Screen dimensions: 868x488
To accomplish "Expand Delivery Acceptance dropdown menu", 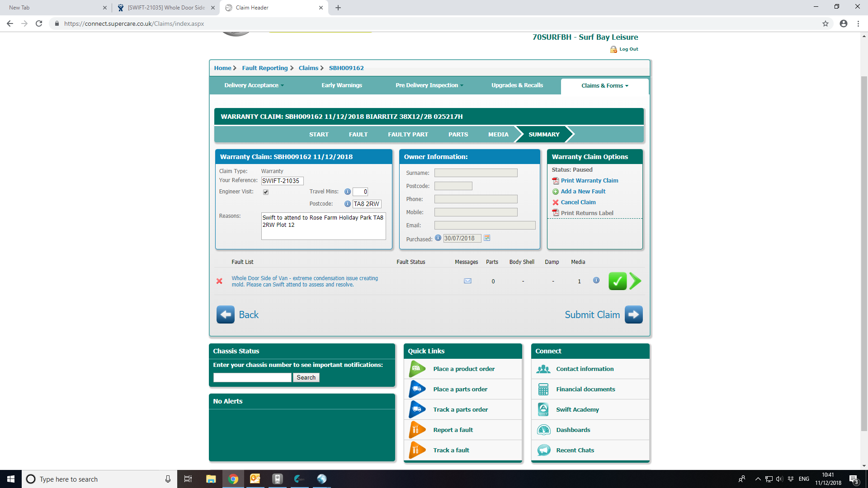I will coord(254,85).
